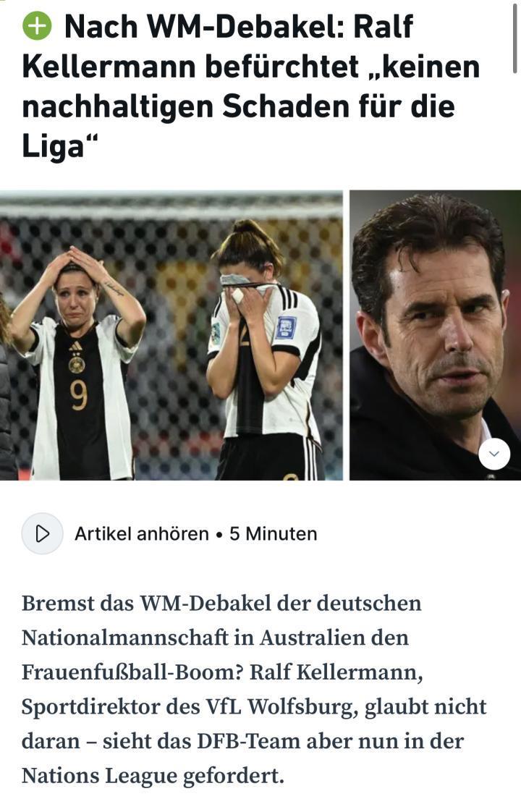Click the player covering her face with hands
This screenshot has width=521, height=812.
click(263, 352)
